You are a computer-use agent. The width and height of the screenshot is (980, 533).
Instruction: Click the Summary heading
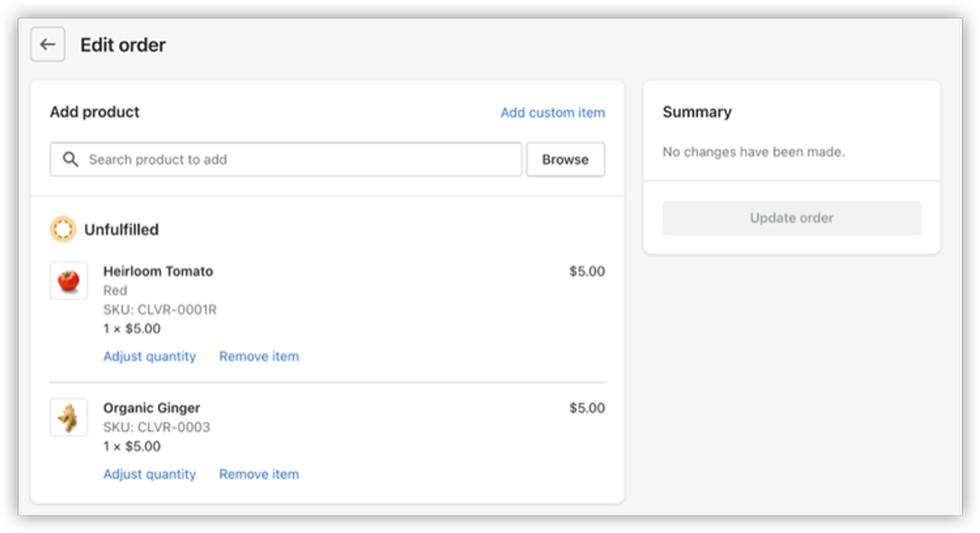[697, 112]
